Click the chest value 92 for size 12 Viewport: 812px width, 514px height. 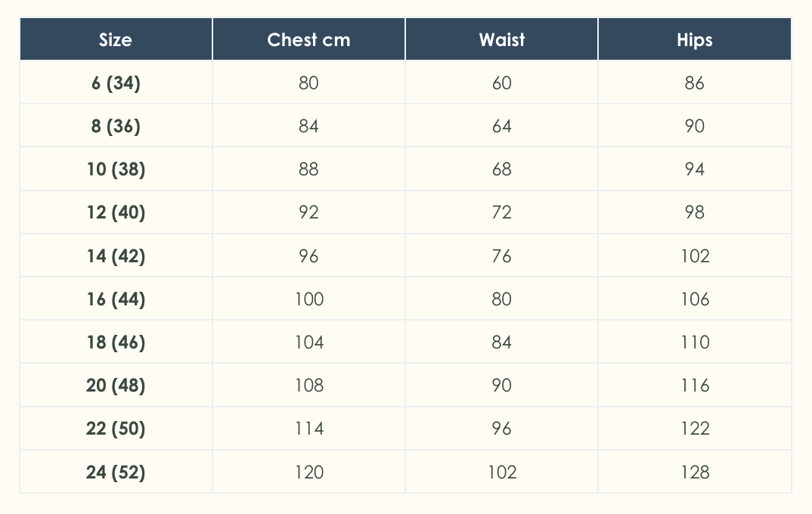pyautogui.click(x=308, y=212)
